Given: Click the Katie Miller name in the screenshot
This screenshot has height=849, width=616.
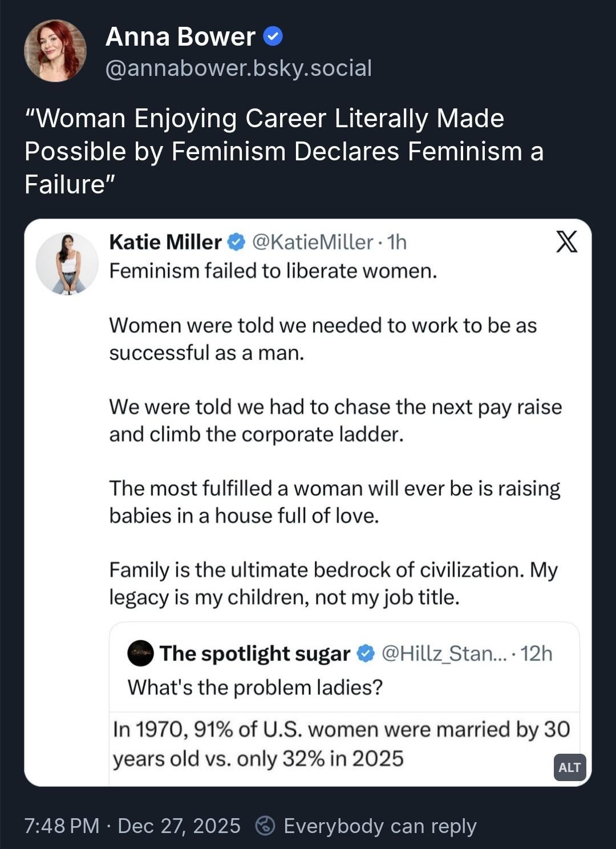Looking at the screenshot, I should coord(165,242).
